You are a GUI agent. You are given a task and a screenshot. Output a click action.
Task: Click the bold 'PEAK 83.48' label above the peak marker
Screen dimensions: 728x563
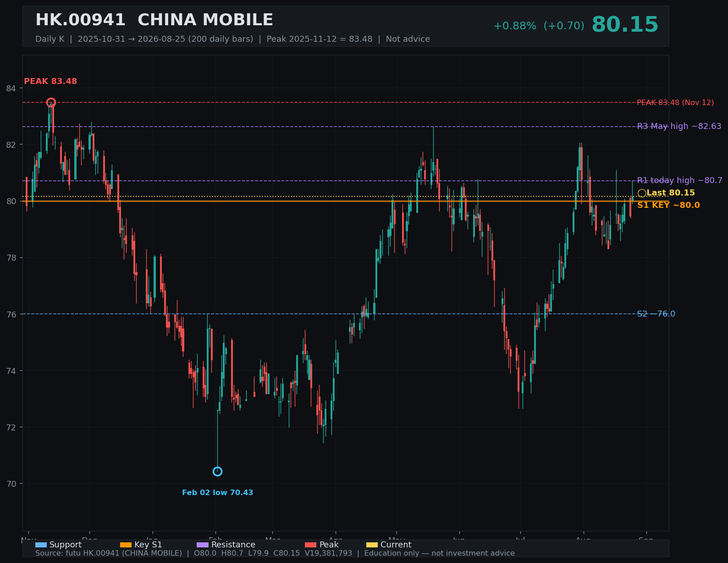(50, 81)
